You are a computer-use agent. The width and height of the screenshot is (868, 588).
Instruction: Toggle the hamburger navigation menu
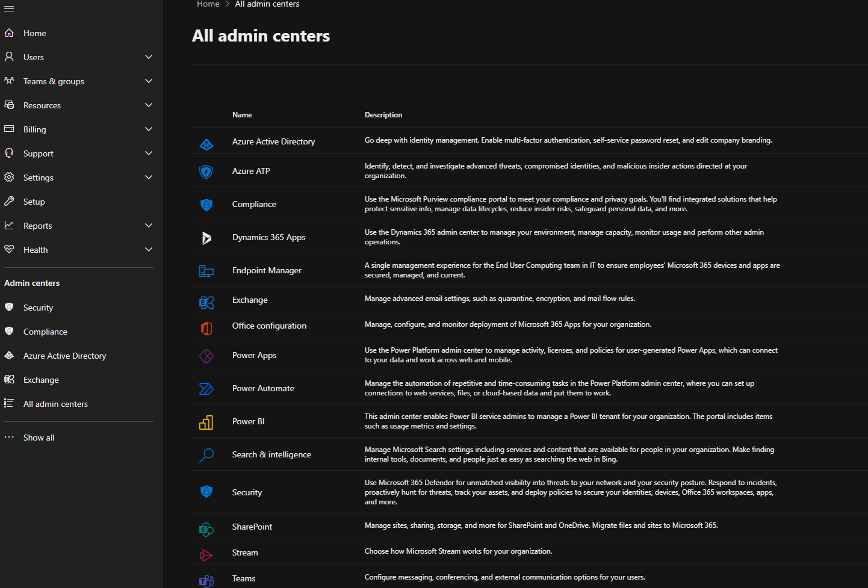click(x=9, y=8)
